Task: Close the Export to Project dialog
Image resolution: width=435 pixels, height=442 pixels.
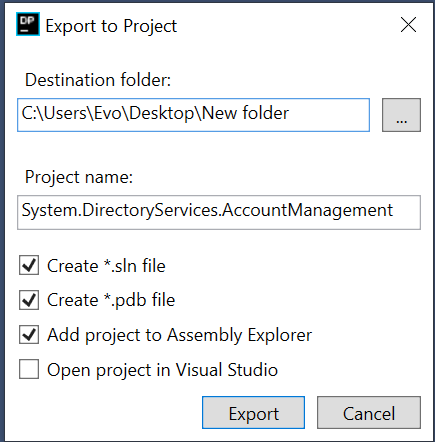Action: coord(408,25)
